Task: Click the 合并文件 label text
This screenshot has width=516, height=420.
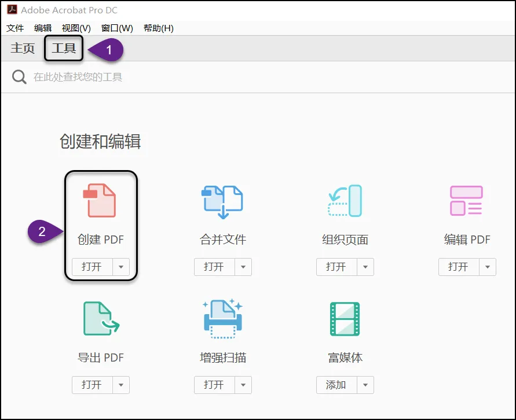Action: coord(223,240)
